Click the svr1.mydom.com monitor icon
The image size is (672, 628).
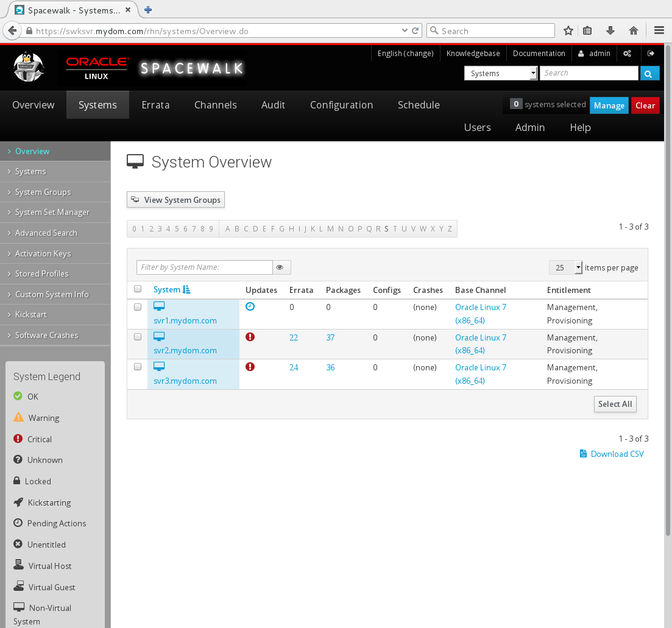(159, 306)
